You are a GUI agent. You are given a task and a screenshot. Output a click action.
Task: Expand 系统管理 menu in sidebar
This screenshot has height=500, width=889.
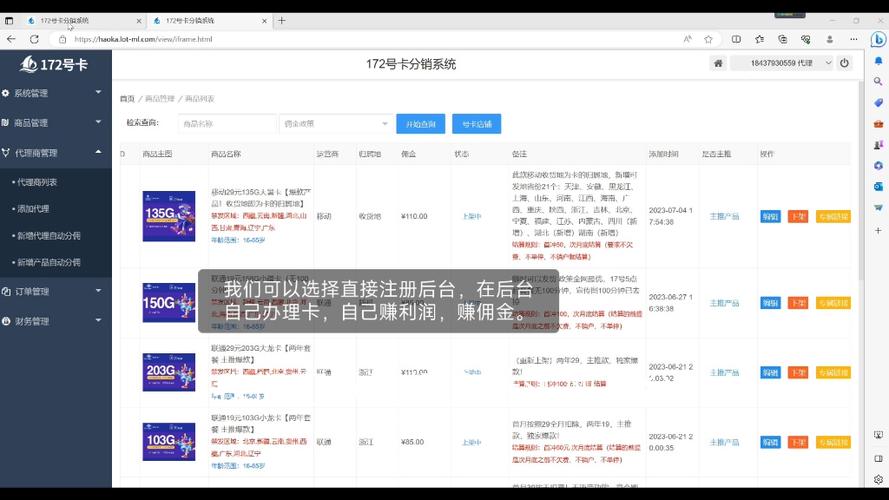click(56, 93)
